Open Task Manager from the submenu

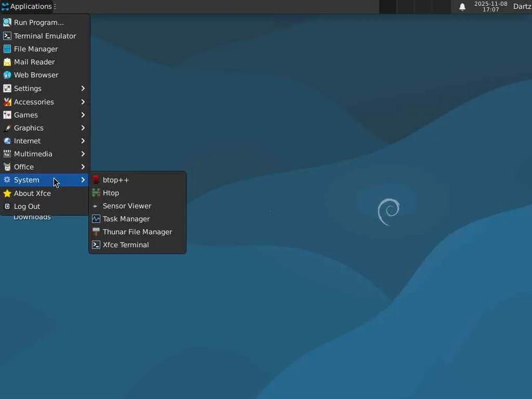[x=137, y=219]
